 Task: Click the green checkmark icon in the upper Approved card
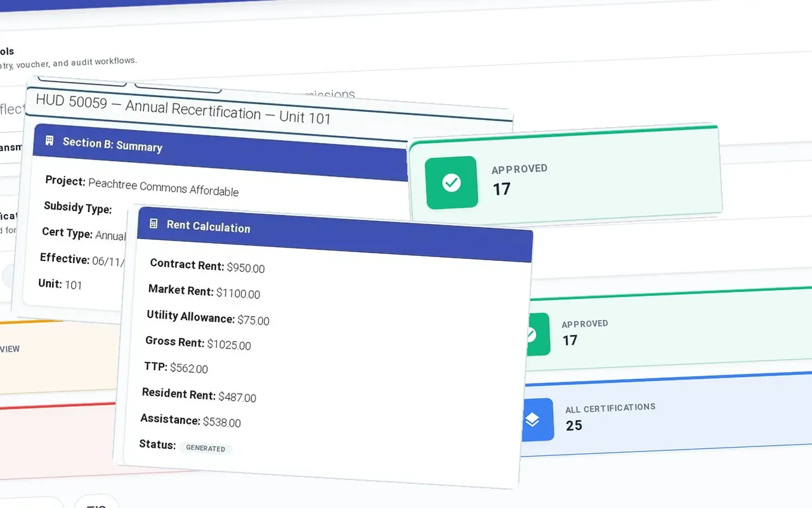click(451, 183)
